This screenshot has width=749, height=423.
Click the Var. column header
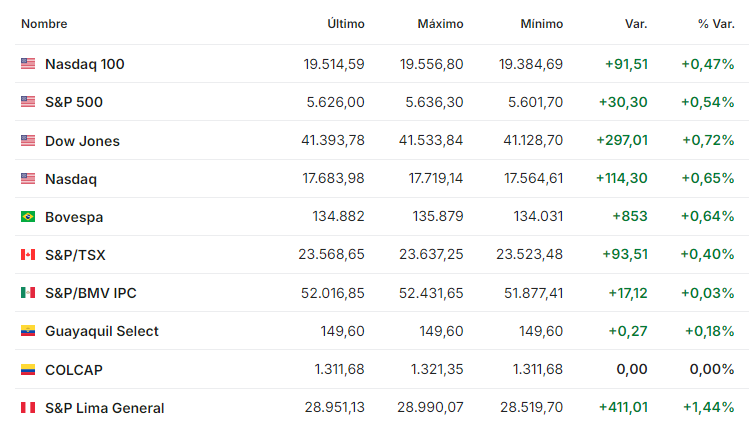pos(636,24)
